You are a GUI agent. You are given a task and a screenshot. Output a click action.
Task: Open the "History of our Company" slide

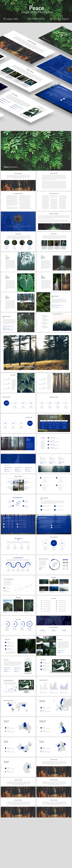coord(54,221)
